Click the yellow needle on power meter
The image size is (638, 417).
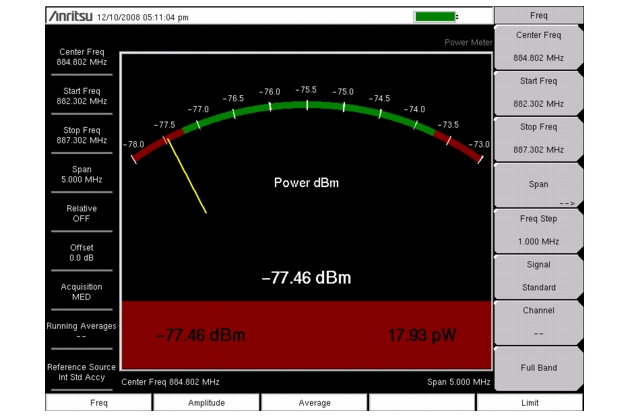pyautogui.click(x=187, y=178)
